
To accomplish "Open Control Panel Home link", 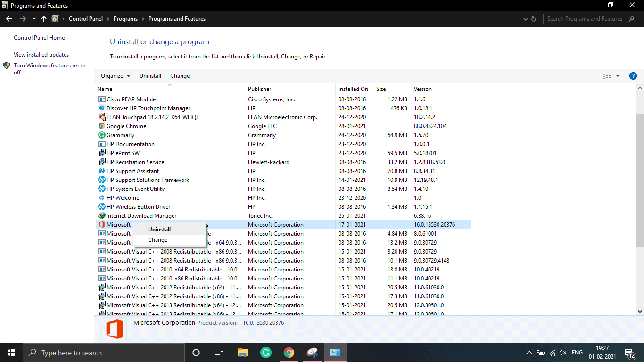I will (39, 38).
